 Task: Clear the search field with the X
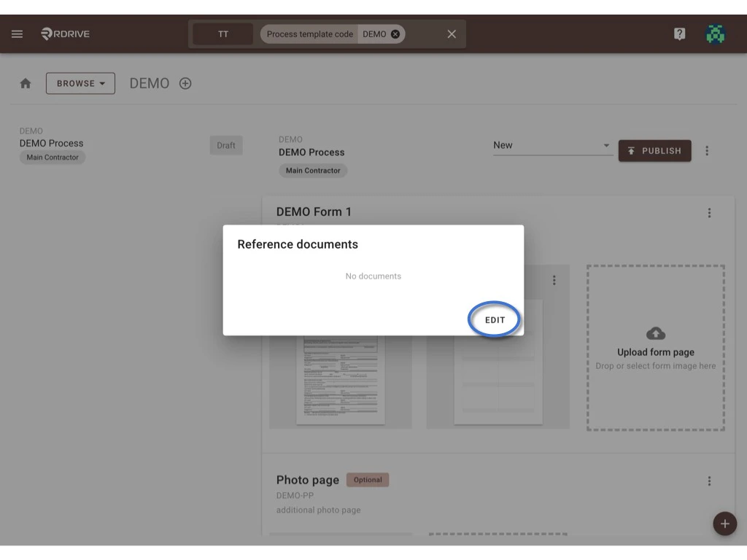451,34
